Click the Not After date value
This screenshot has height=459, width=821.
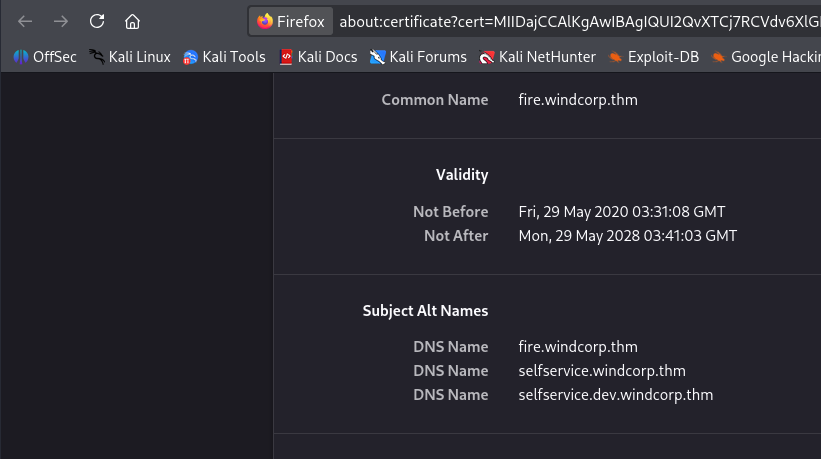pos(627,236)
